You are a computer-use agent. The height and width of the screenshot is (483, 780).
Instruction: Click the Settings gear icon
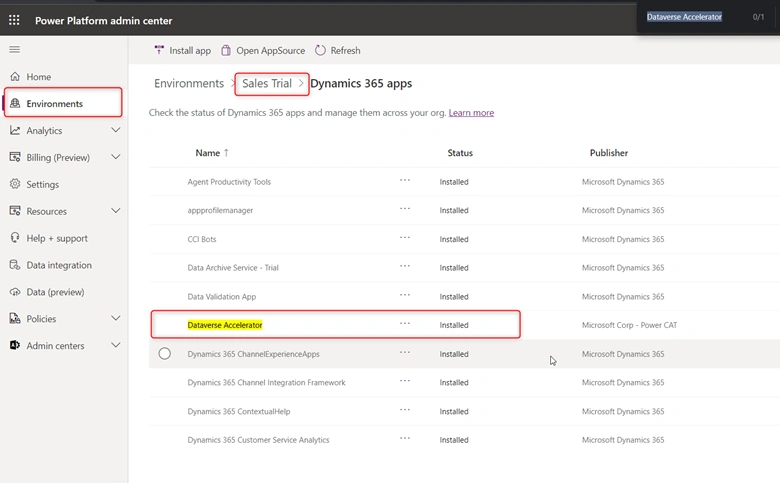pos(15,184)
